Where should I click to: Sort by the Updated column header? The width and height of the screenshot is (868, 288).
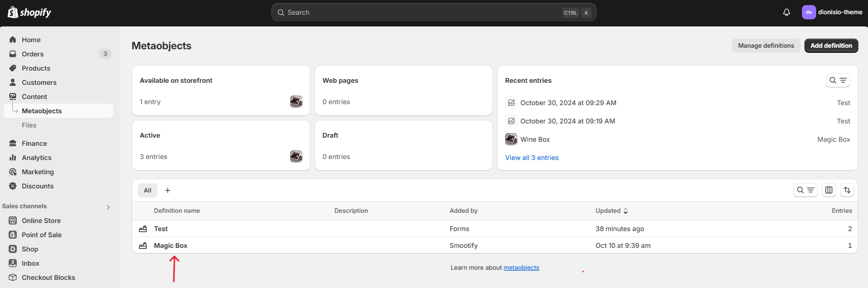(x=611, y=211)
